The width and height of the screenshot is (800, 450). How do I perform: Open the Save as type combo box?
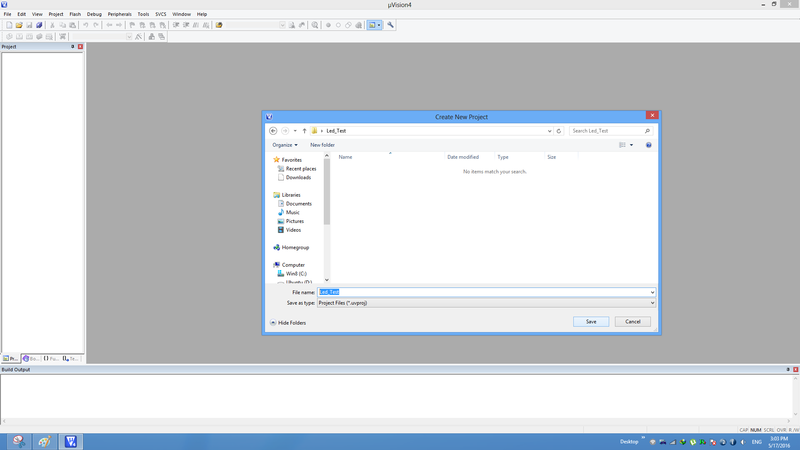486,303
